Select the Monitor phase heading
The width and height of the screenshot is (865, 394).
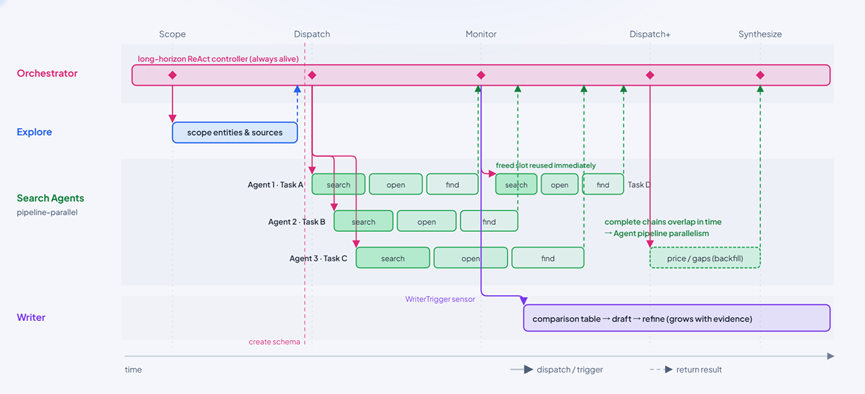(x=480, y=34)
